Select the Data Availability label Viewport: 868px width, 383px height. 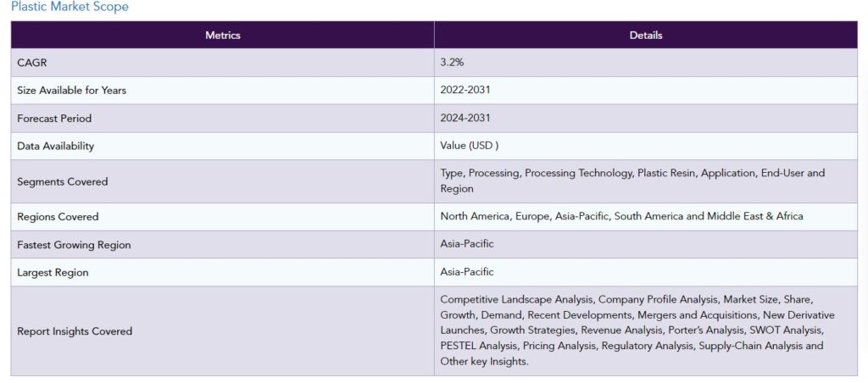click(x=55, y=146)
